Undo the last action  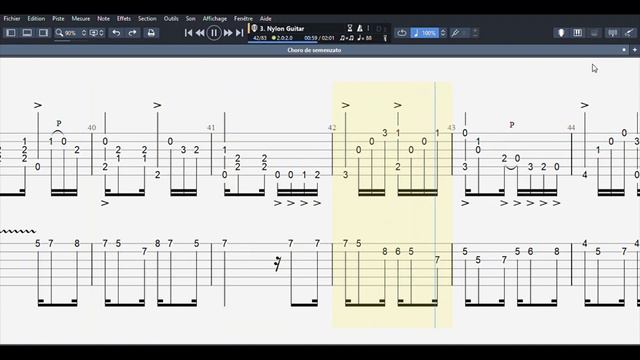coord(116,33)
